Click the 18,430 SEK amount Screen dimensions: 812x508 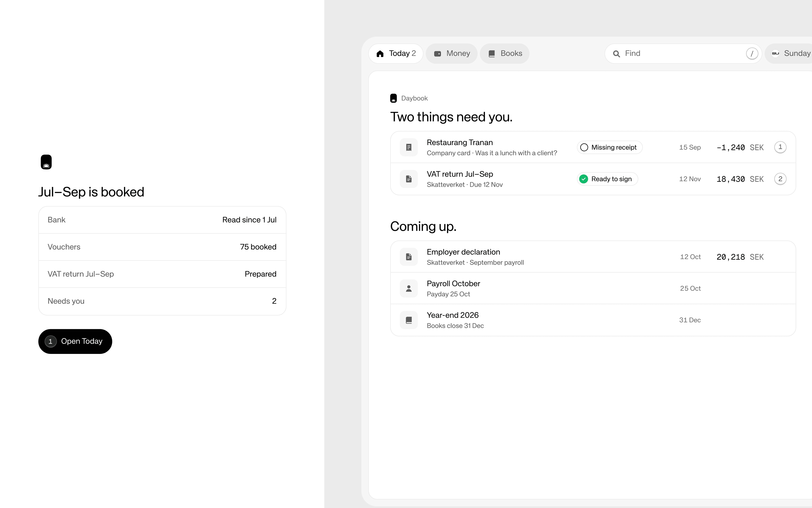[740, 179]
